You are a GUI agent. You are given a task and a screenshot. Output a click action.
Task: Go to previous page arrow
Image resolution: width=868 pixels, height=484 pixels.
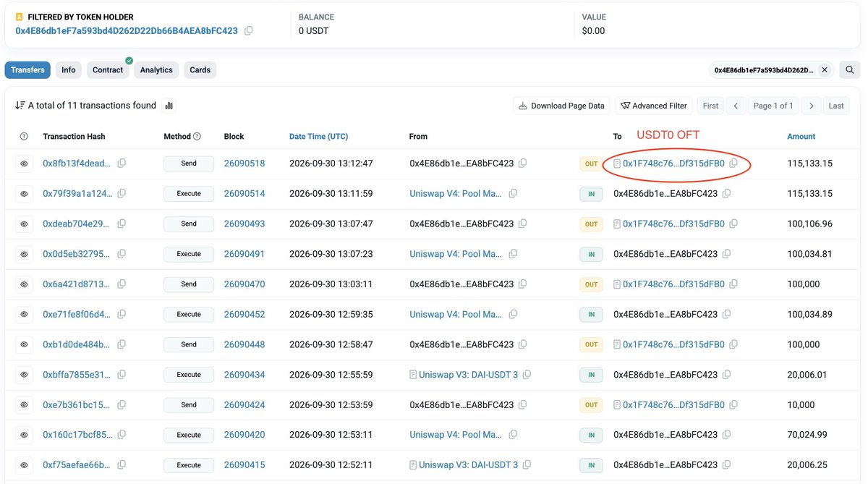click(x=736, y=106)
